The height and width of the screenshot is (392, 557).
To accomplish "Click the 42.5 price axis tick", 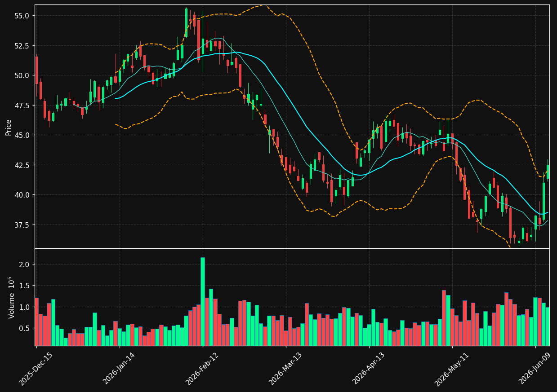I will 22,165.
